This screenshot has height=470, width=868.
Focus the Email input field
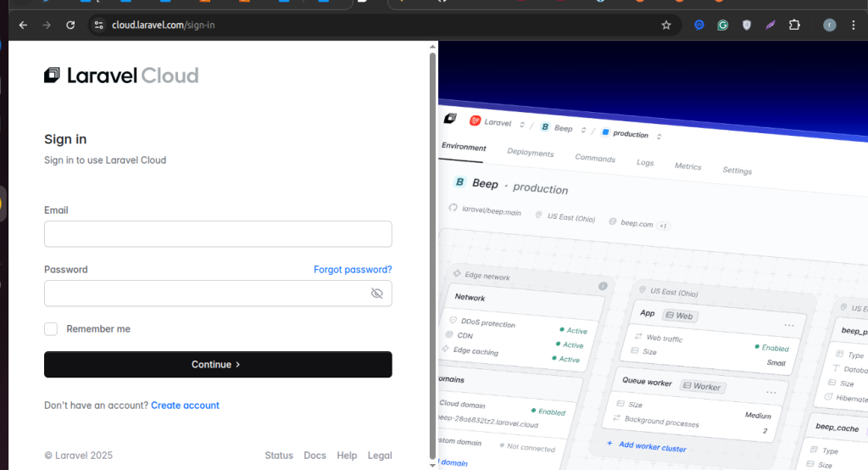218,234
